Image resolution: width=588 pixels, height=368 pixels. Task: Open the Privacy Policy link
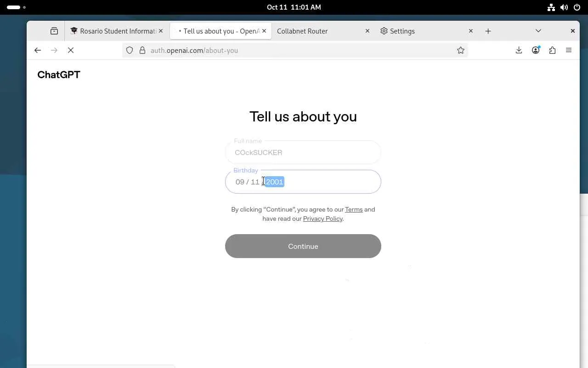pos(323,218)
